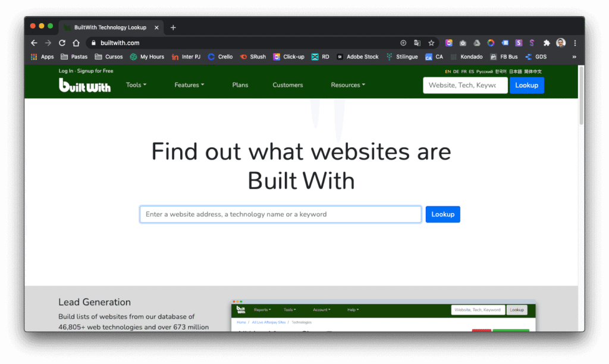The image size is (609, 364).
Task: Open the RD bookmark
Action: tap(321, 57)
